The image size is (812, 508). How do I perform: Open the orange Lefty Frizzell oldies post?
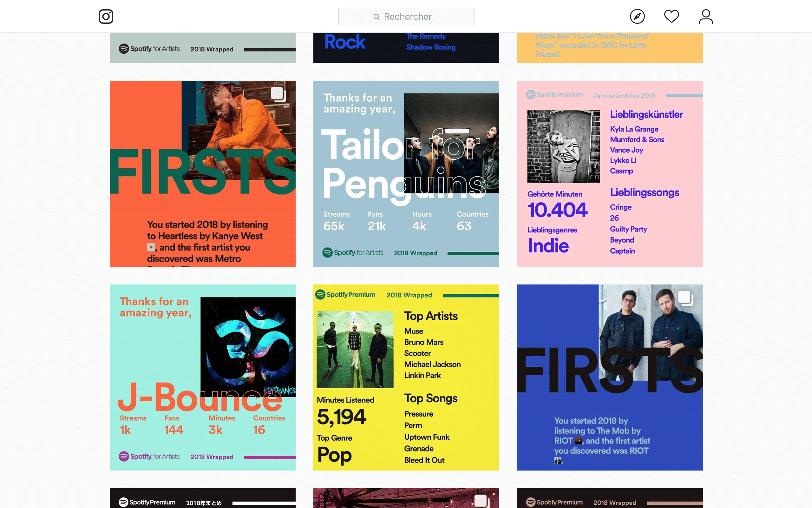click(x=610, y=48)
